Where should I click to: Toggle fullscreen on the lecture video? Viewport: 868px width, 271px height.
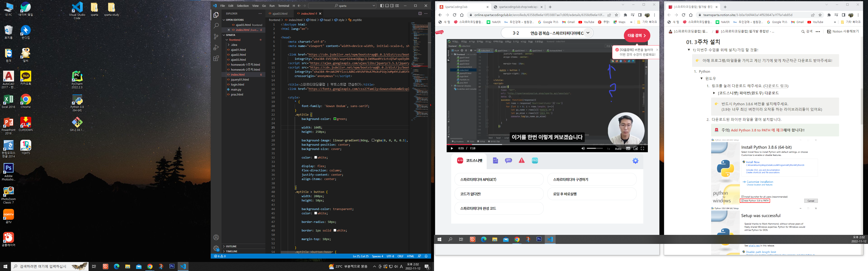coord(642,148)
